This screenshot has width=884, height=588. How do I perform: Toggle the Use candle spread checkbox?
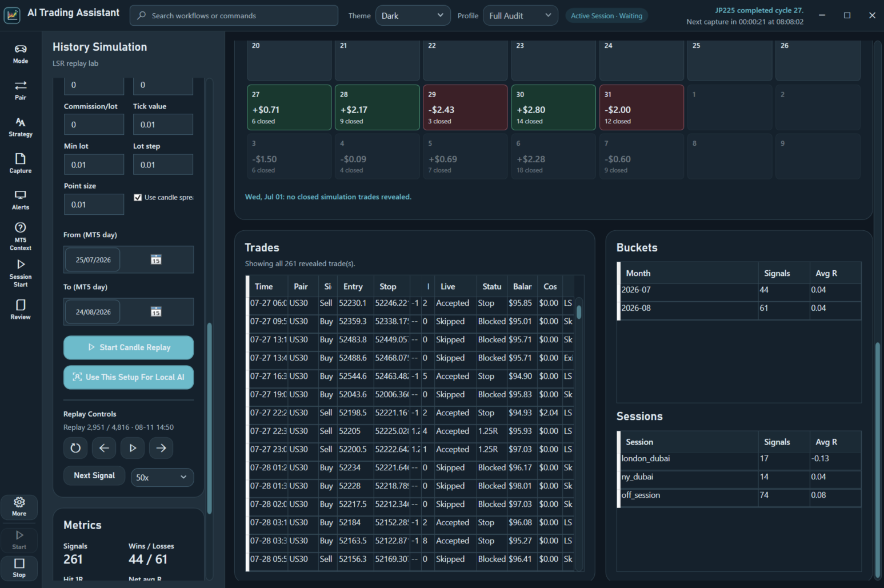(x=138, y=198)
